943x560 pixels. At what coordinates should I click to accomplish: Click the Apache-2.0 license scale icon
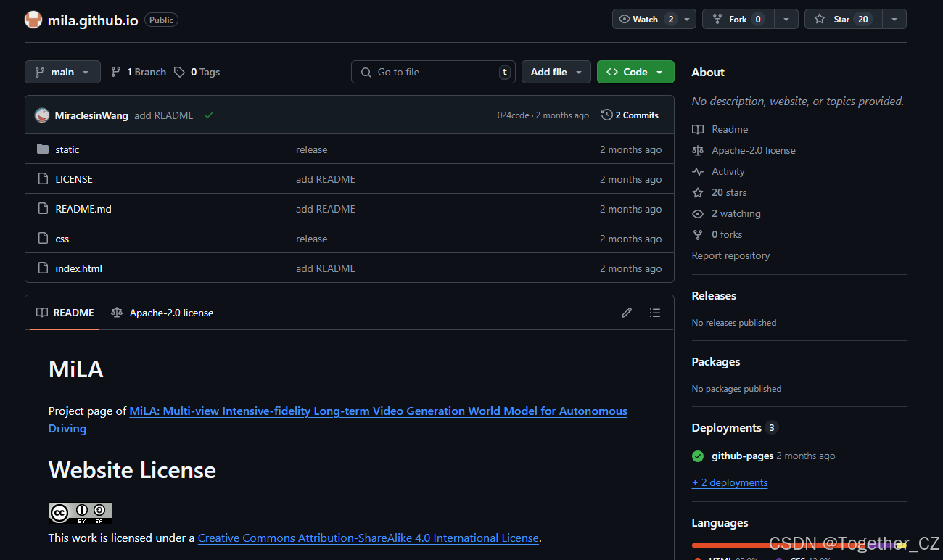697,150
